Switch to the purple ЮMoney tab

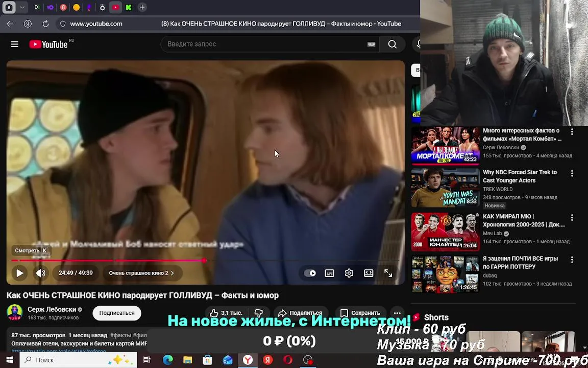(50, 7)
